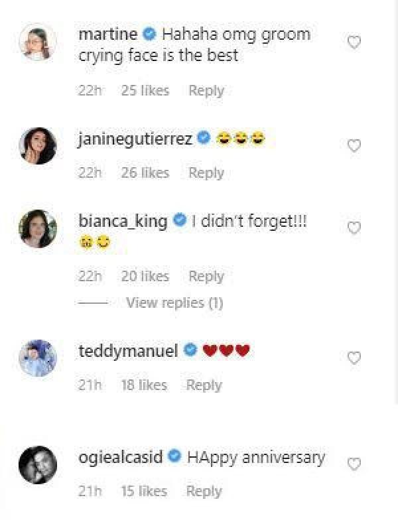The image size is (398, 532).
Task: Reply to janinegutierrez's comment
Action: coord(206,173)
